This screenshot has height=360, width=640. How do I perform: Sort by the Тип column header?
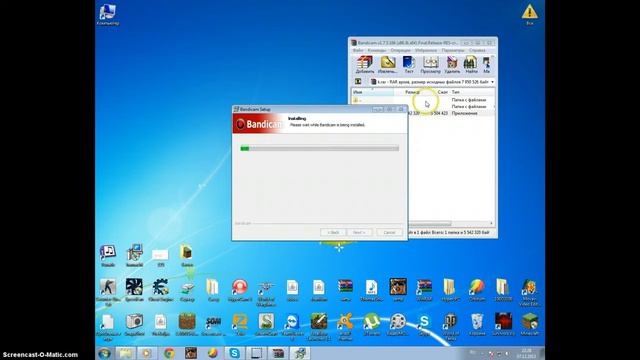pos(472,92)
